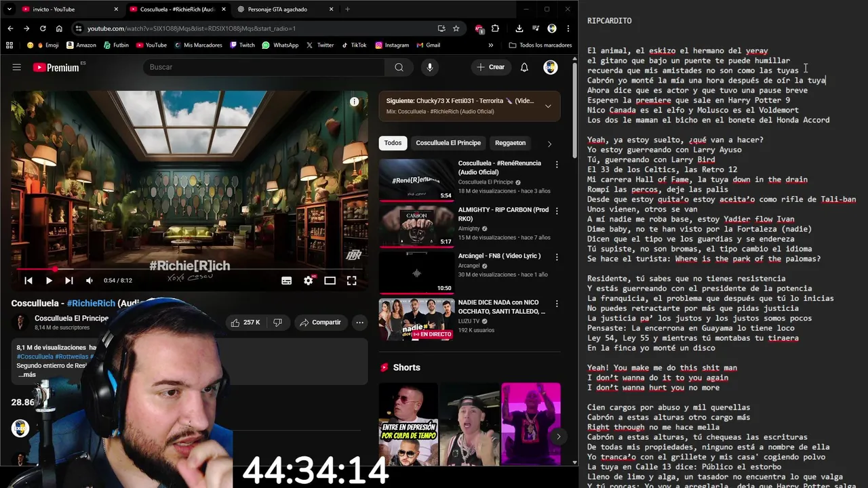Bookmark this page with star
868x488 pixels.
click(x=456, y=28)
